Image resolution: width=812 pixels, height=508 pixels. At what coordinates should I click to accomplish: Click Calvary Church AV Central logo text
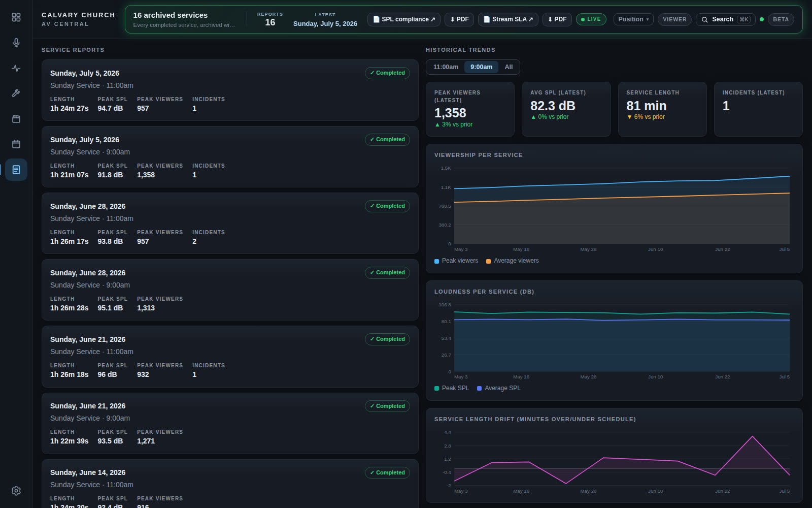click(78, 19)
